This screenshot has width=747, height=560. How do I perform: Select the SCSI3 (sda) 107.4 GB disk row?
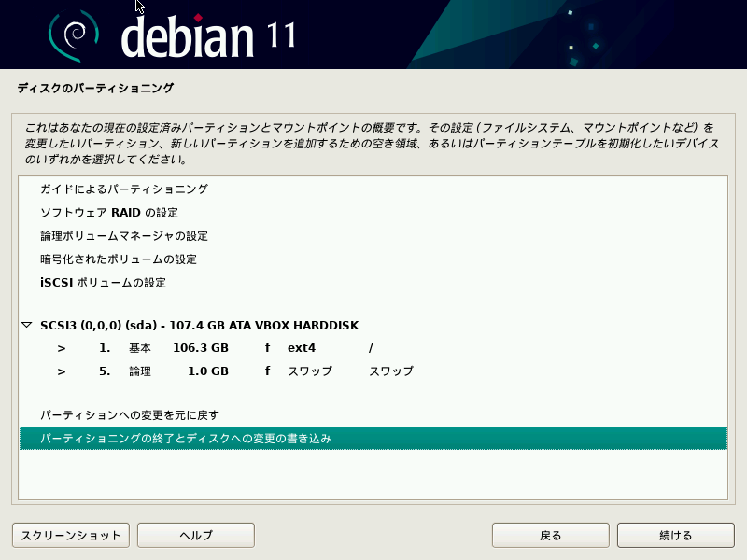click(373, 325)
